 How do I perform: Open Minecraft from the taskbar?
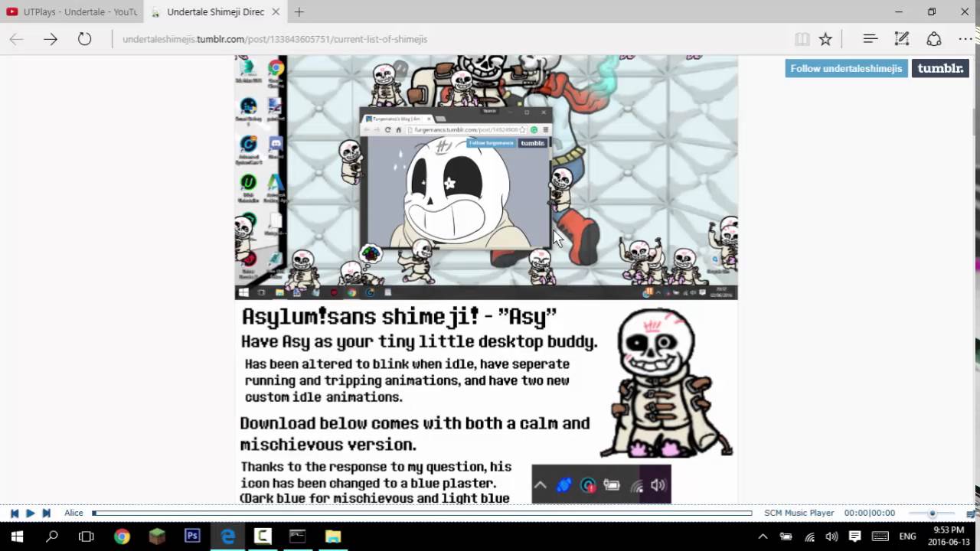[x=157, y=536]
